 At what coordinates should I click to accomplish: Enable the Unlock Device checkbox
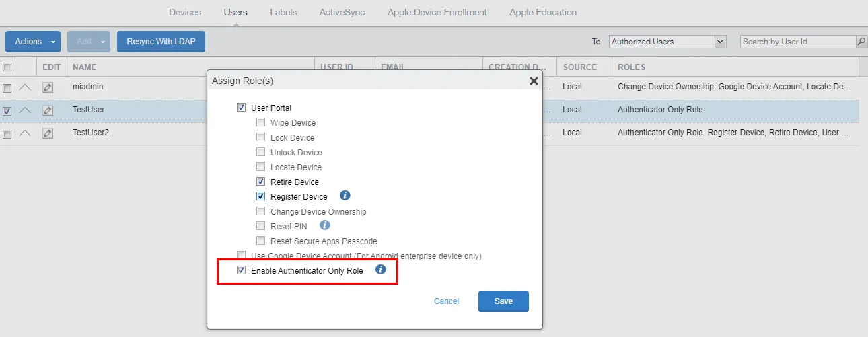coord(260,152)
